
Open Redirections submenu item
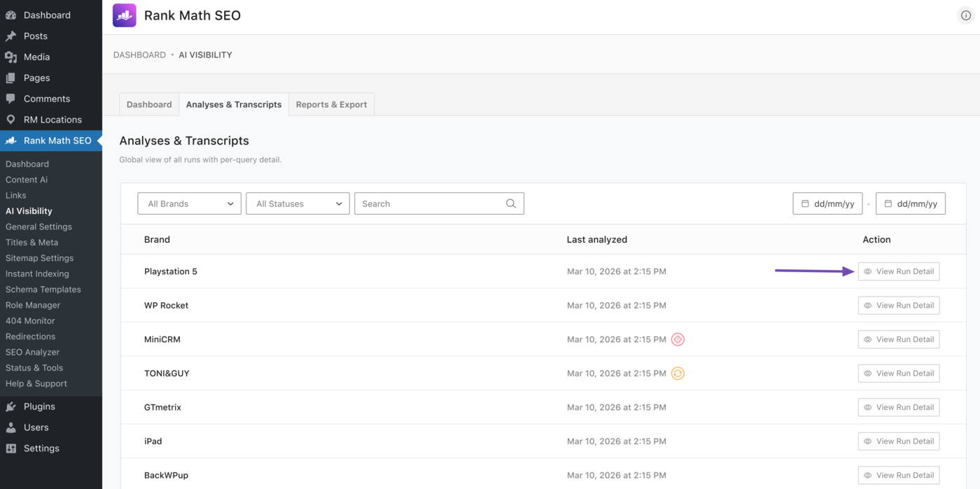[30, 336]
